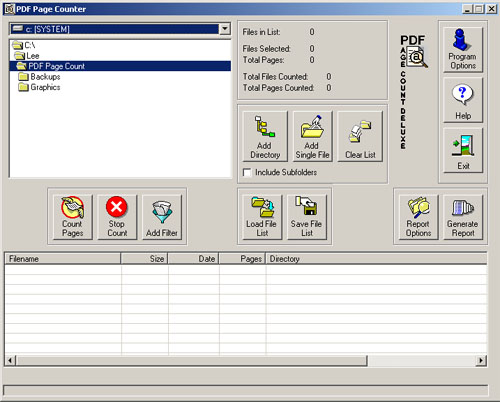
Task: Open the Add Filter funnel tool
Action: (162, 217)
